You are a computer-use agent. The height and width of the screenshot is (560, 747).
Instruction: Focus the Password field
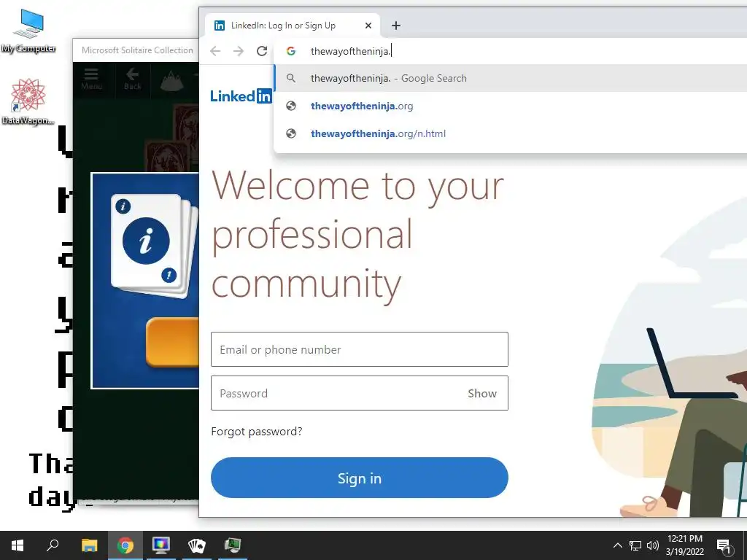[x=360, y=393]
